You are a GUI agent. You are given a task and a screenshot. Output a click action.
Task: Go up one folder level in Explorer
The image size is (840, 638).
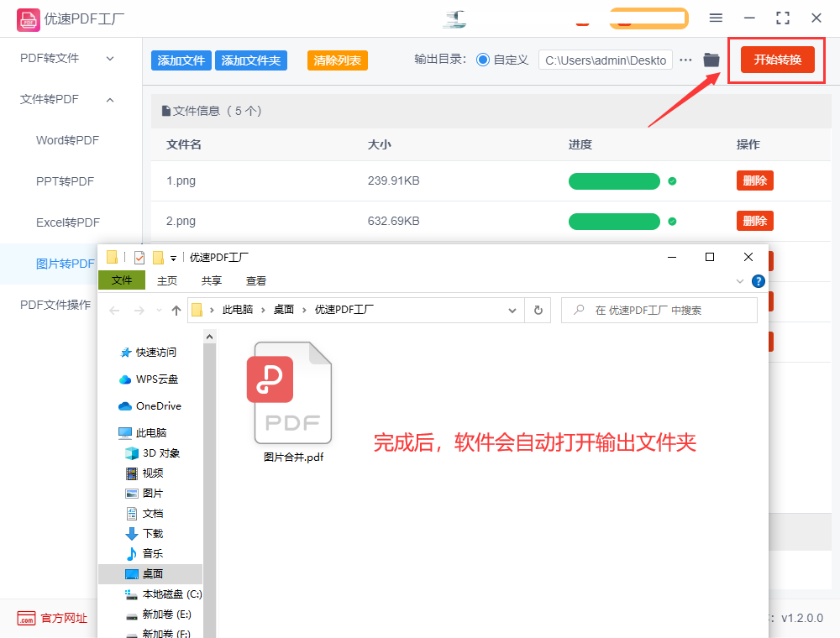click(x=176, y=311)
